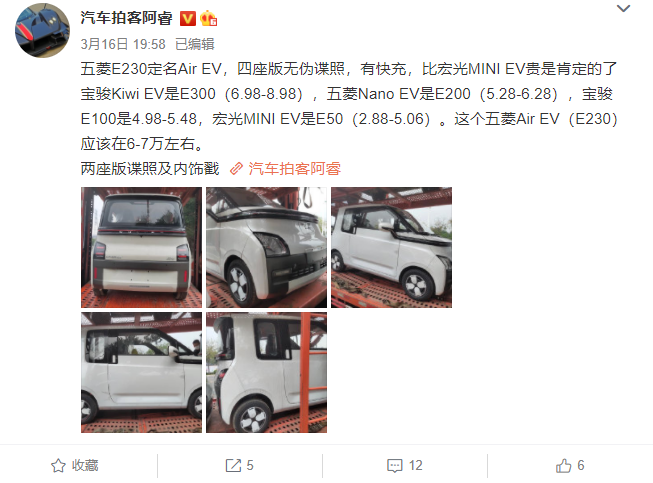Open the comments speech bubble icon

point(394,466)
